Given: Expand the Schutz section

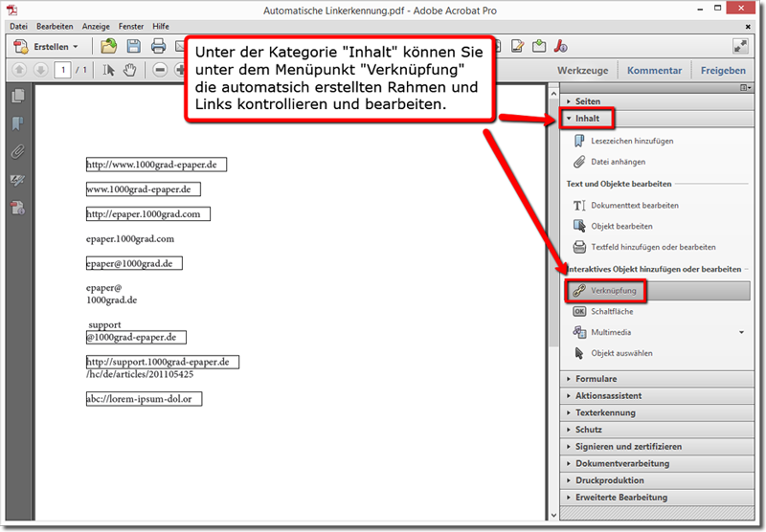Looking at the screenshot, I should 657,430.
